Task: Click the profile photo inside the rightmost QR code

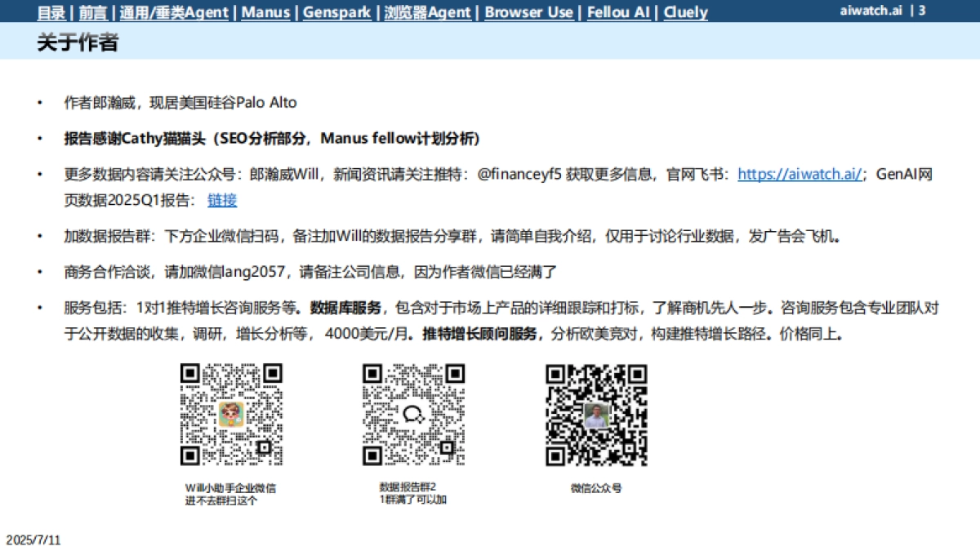Action: tap(595, 417)
